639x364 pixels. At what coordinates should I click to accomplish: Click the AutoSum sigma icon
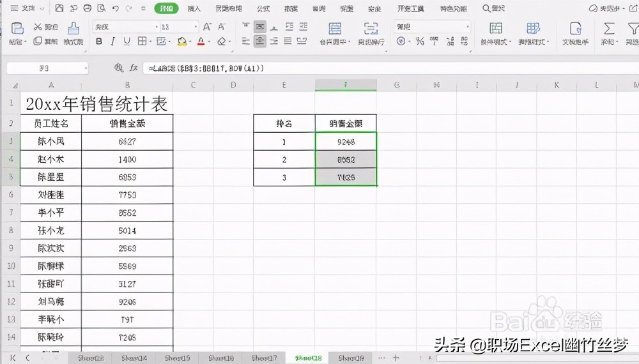click(609, 29)
